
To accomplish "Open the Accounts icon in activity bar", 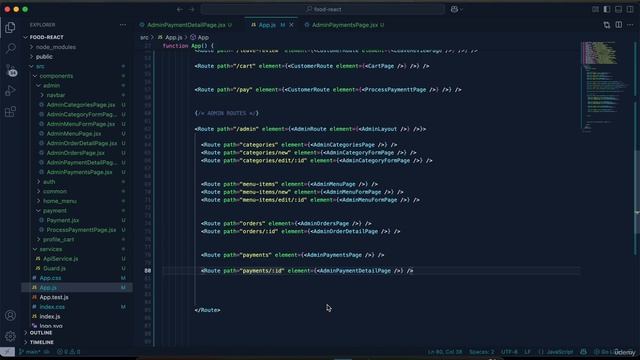I will click(x=10, y=315).
